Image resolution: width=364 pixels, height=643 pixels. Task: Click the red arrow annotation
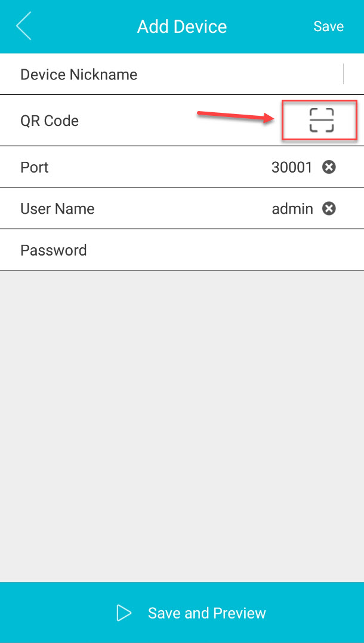[235, 116]
